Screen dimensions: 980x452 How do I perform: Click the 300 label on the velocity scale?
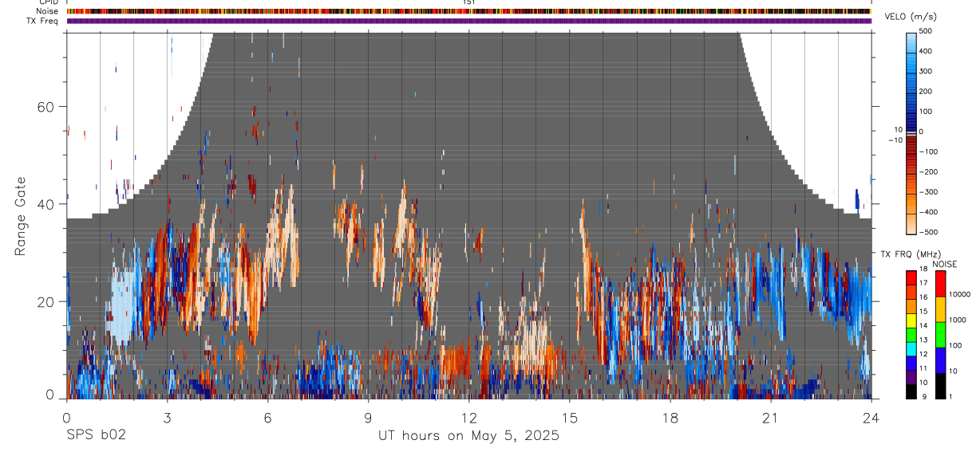point(926,72)
